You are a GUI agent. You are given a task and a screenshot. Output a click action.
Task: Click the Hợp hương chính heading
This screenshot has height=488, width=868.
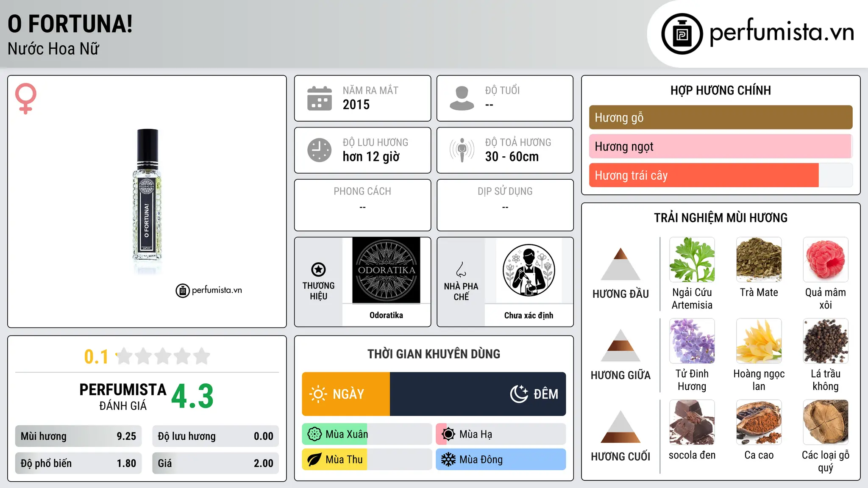point(721,90)
